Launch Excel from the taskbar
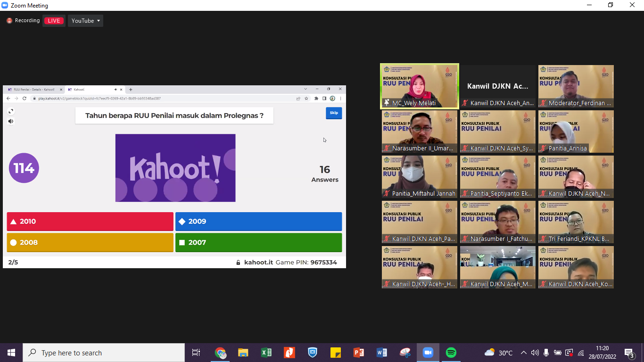 tap(266, 353)
